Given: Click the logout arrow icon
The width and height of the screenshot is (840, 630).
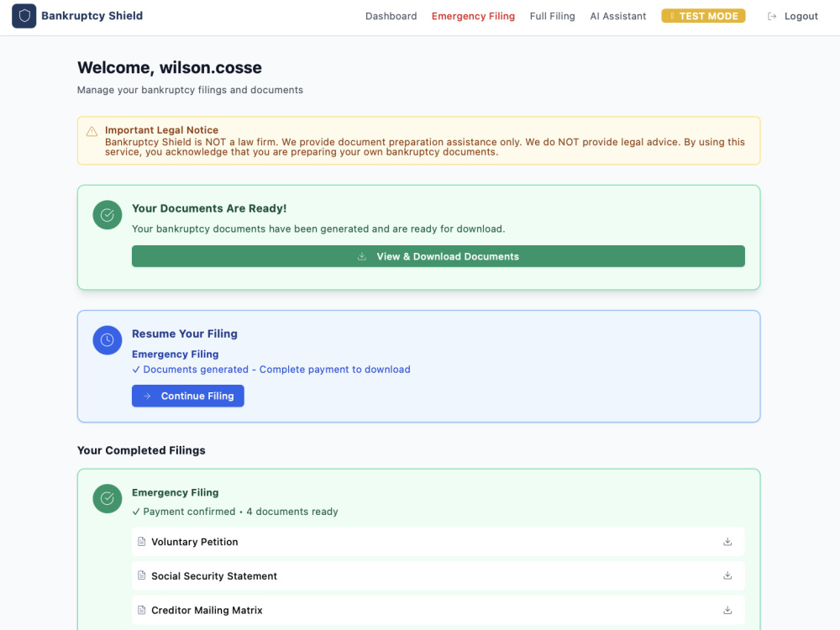Looking at the screenshot, I should 772,16.
